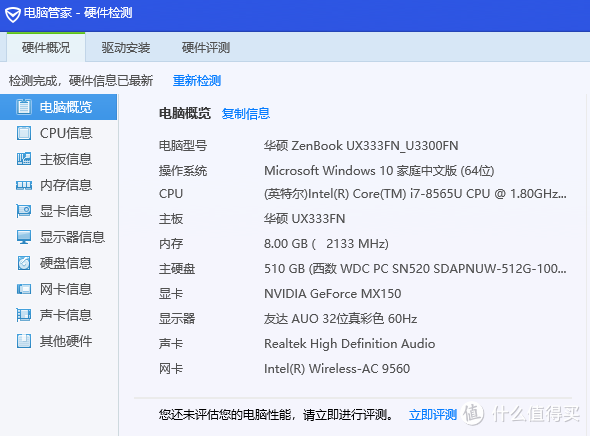Open the CPU信息 chip icon
The image size is (590, 436).
tap(24, 133)
